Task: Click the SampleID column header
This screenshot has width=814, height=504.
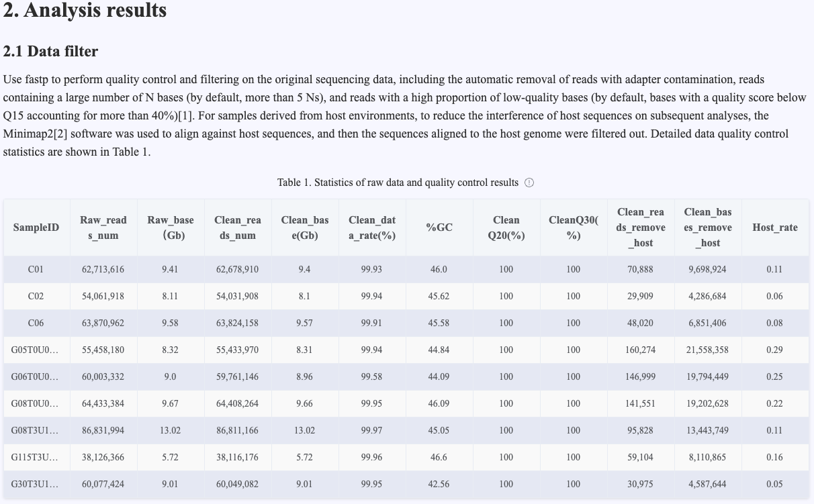Action: pyautogui.click(x=36, y=228)
